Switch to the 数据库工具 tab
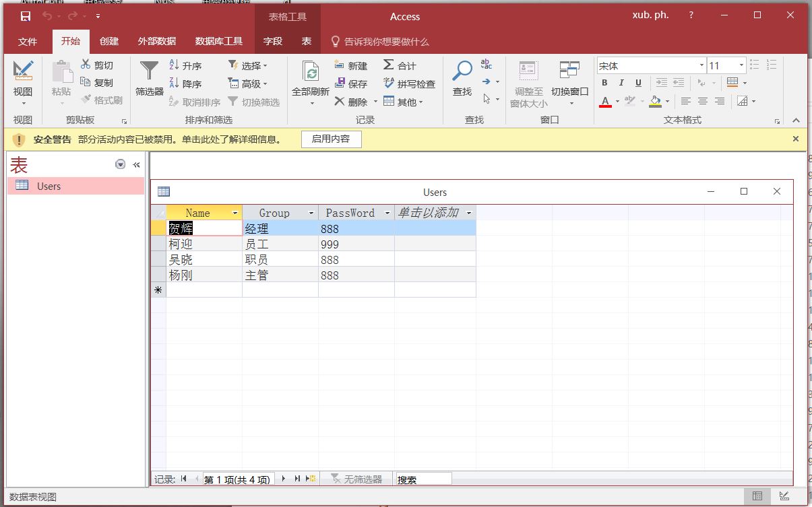The image size is (812, 507). pos(219,41)
